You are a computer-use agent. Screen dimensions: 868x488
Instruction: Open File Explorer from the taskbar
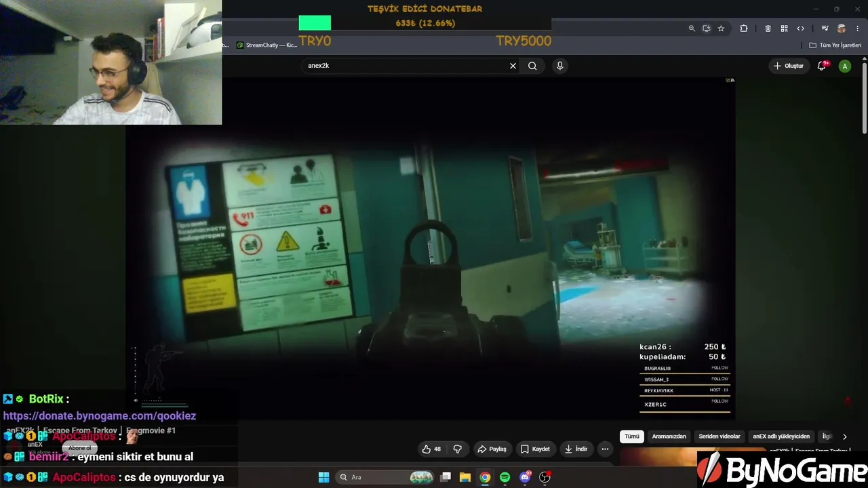[x=465, y=477]
